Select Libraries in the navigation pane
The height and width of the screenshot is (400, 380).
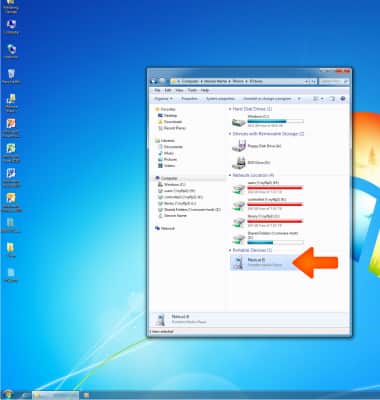coord(165,141)
